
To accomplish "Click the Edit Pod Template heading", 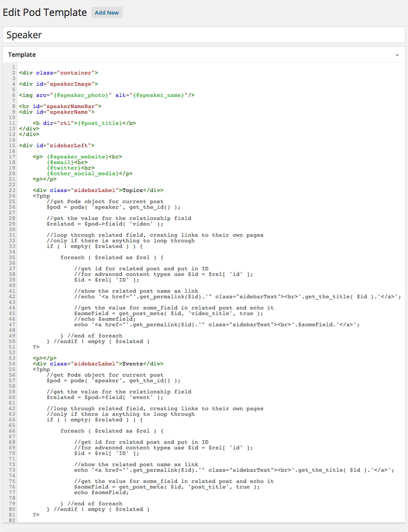I will tap(45, 13).
